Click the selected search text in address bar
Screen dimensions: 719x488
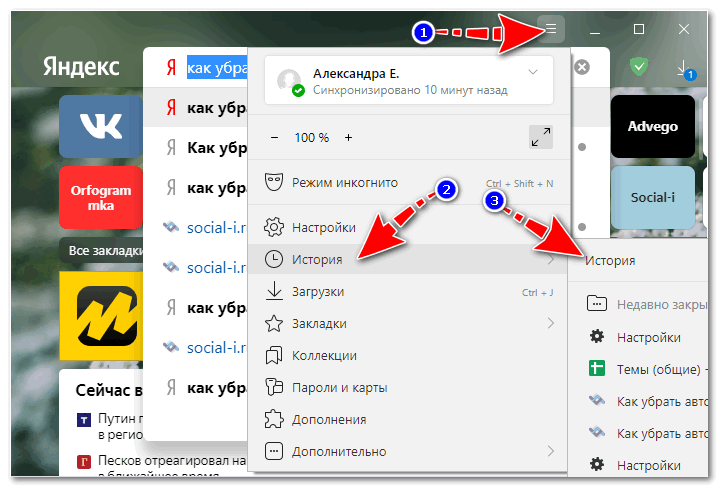pyautogui.click(x=217, y=67)
